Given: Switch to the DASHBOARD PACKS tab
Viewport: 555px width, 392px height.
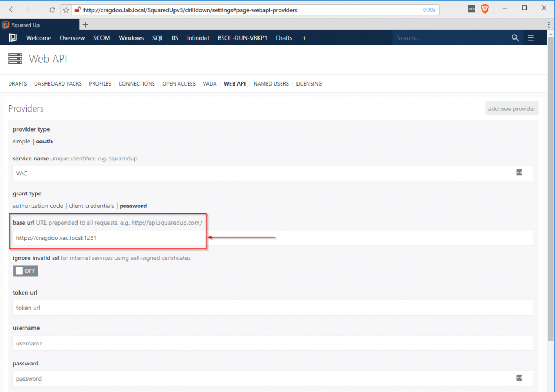Looking at the screenshot, I should 57,84.
